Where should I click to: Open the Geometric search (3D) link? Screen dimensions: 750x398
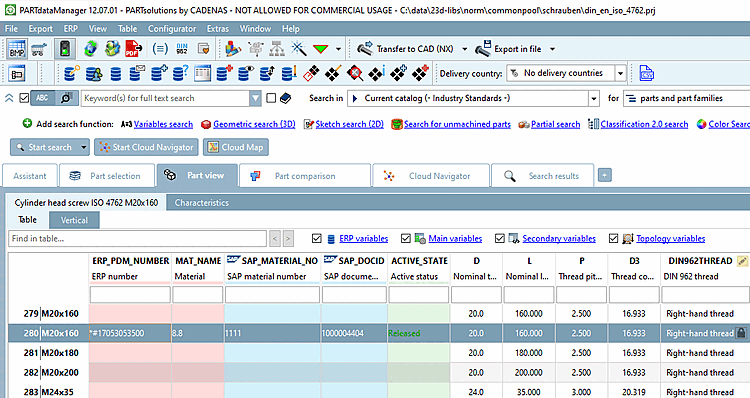254,124
